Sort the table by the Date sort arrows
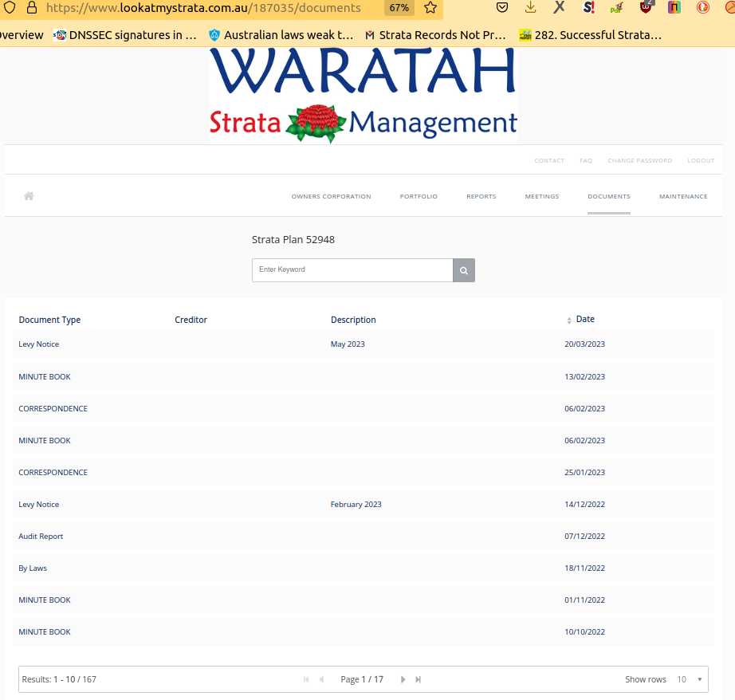 569,321
